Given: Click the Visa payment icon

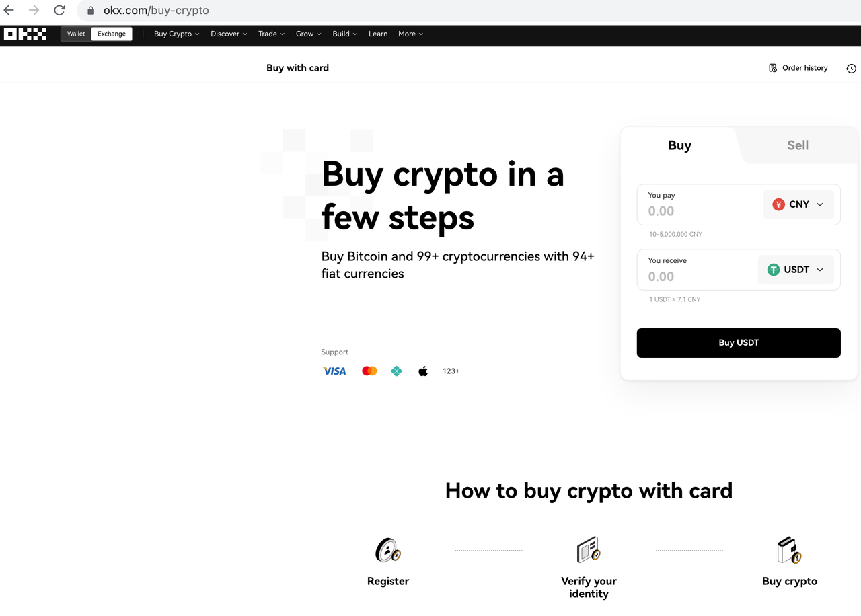Looking at the screenshot, I should click(334, 371).
